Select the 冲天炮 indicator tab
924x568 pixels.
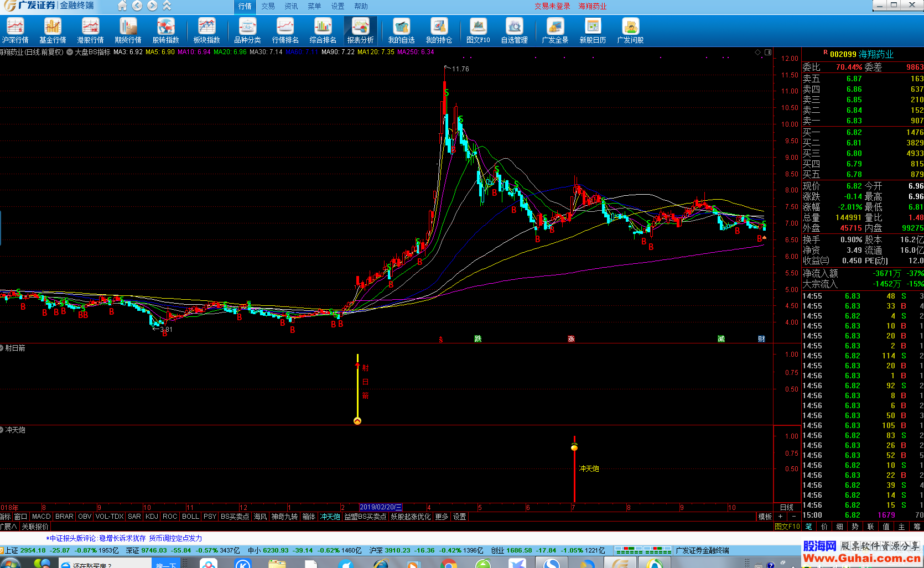pyautogui.click(x=330, y=517)
